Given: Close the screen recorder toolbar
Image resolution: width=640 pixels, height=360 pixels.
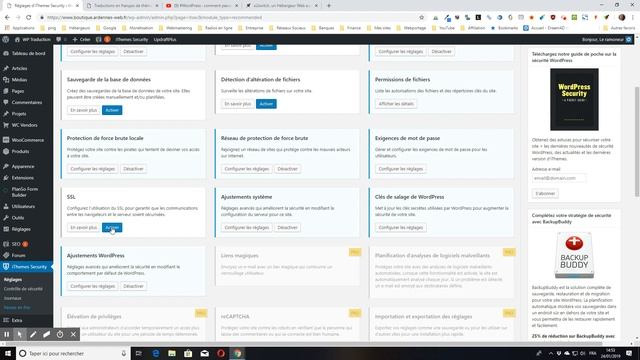Looking at the screenshot, I should coord(73,334).
